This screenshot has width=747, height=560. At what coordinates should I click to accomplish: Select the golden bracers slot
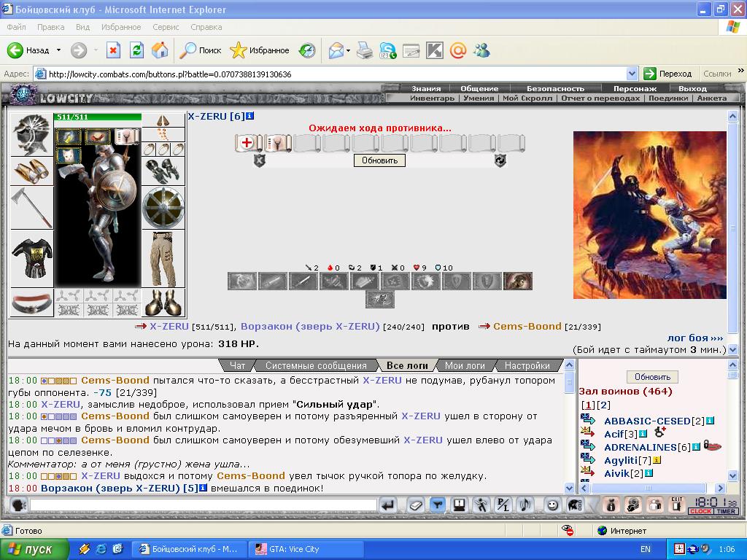click(32, 171)
